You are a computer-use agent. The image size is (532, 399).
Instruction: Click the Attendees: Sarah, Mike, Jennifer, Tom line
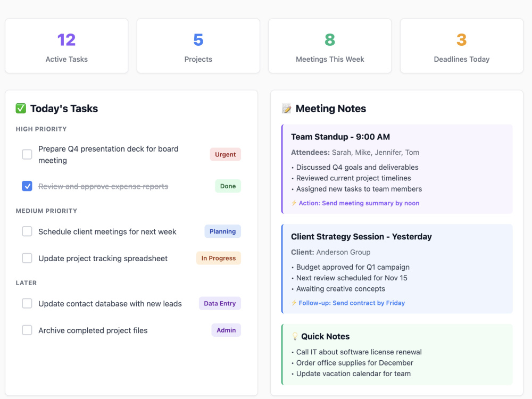355,152
